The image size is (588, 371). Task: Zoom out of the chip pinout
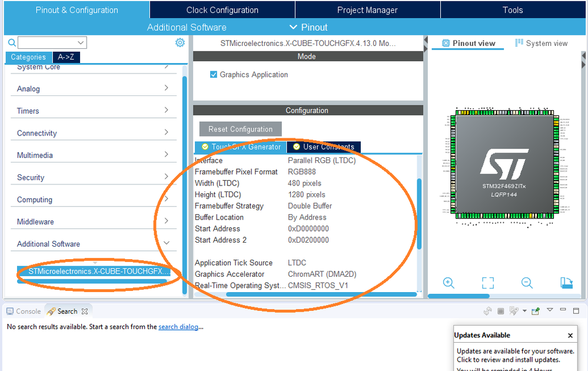click(527, 283)
